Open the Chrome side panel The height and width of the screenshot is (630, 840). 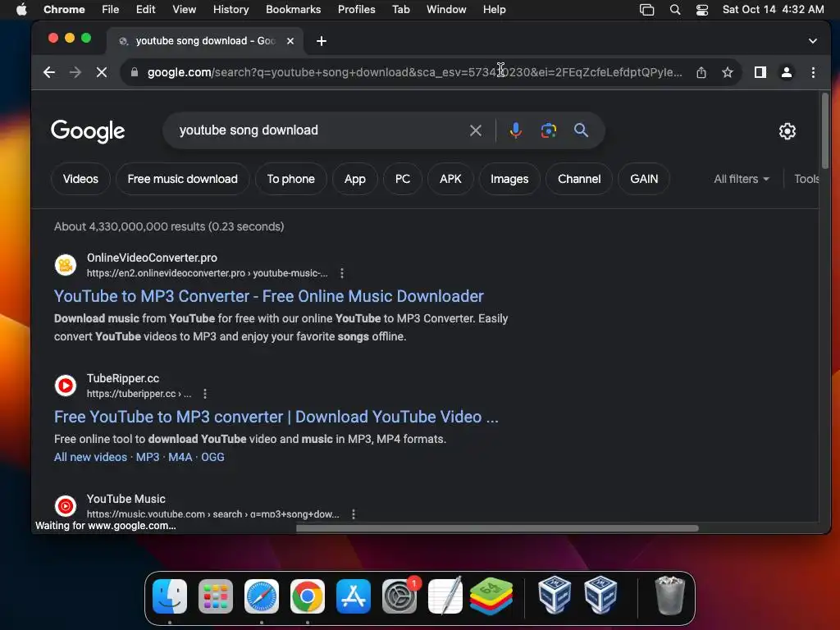(x=760, y=72)
